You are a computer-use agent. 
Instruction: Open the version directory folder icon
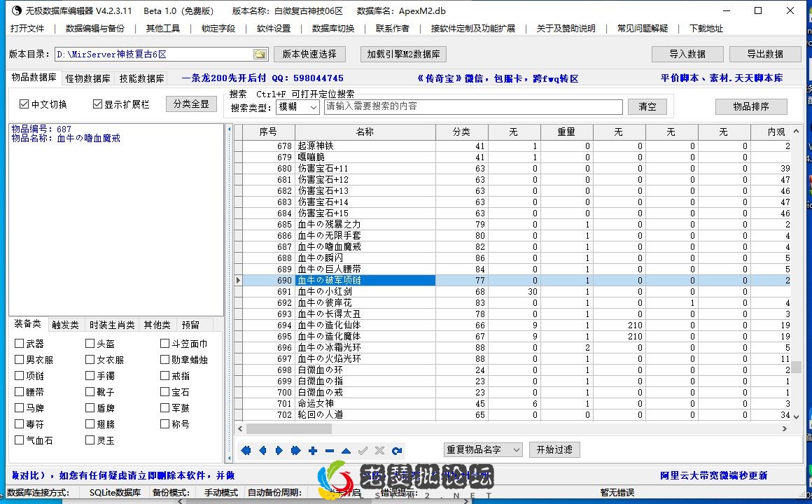point(258,53)
